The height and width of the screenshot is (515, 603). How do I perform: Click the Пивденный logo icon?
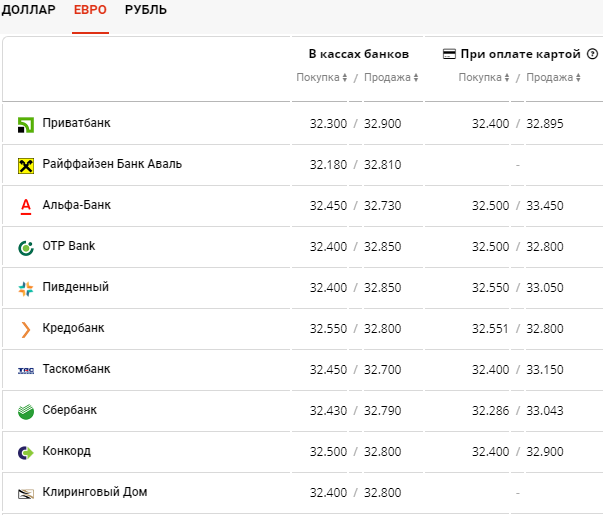[x=26, y=288]
